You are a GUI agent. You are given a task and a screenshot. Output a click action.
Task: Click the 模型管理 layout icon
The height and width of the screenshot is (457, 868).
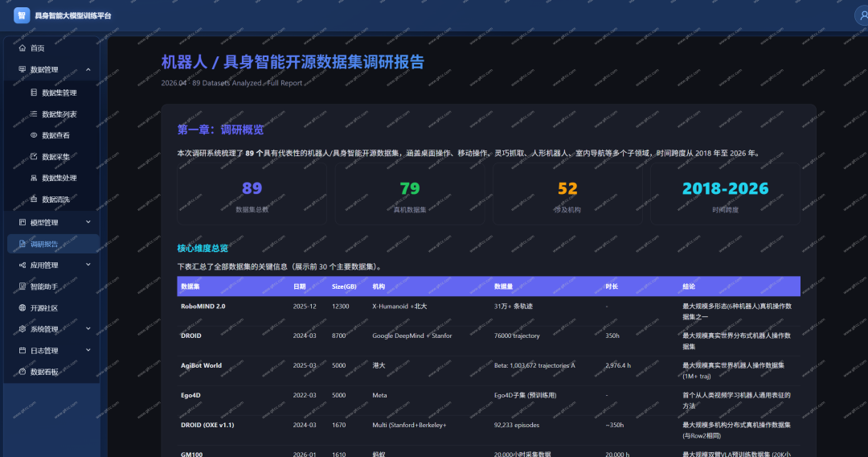(23, 223)
